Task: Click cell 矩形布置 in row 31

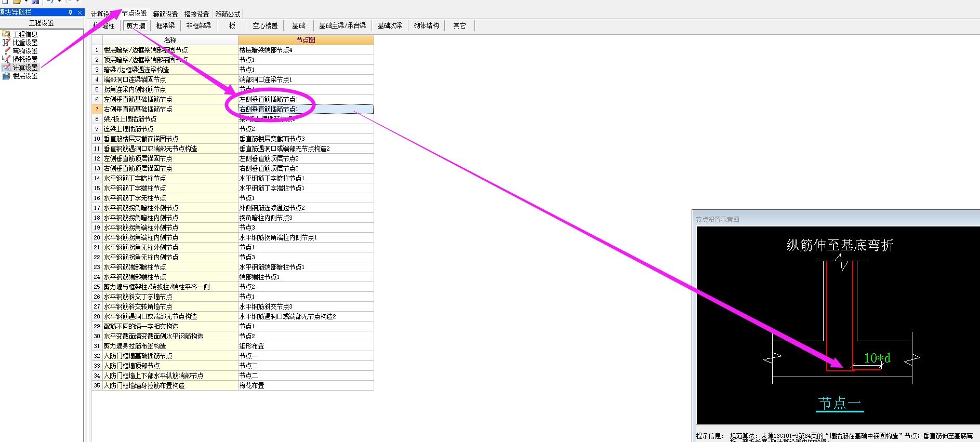Action: click(x=306, y=346)
